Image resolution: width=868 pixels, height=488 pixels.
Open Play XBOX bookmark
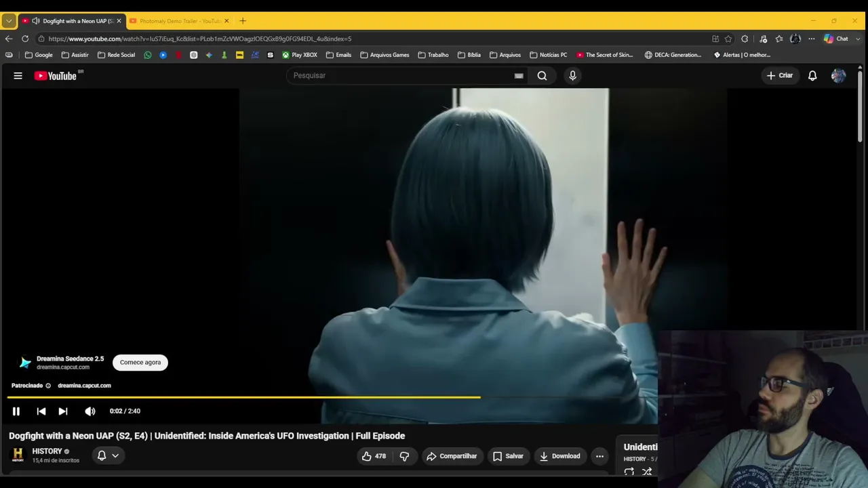(x=300, y=55)
